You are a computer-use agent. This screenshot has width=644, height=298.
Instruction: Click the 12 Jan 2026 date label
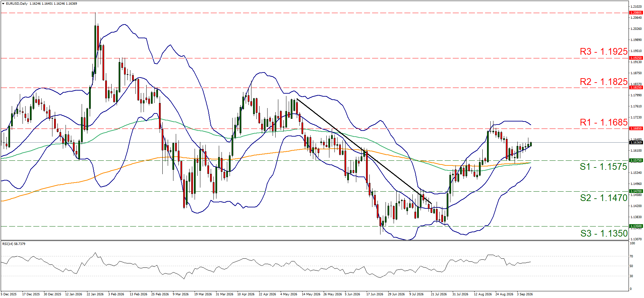[x=74, y=294]
